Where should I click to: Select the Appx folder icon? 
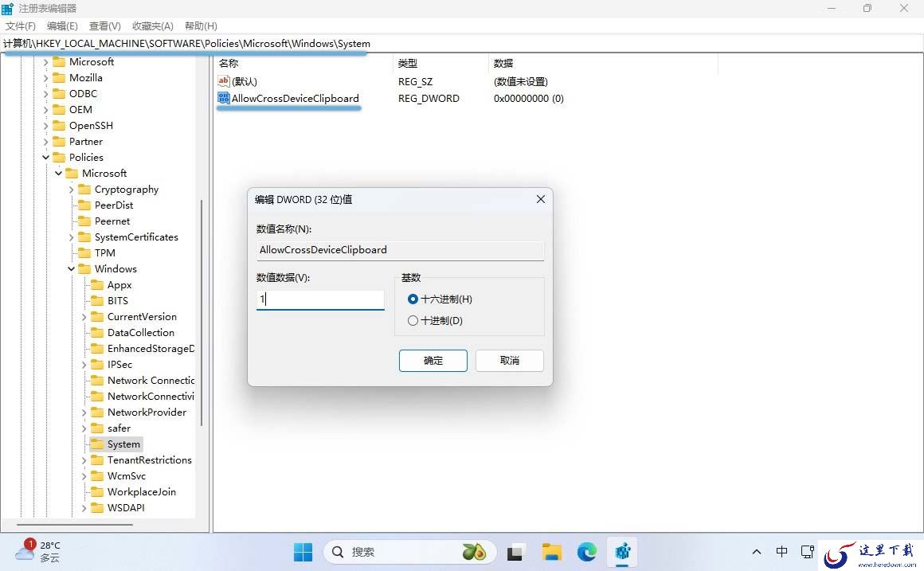pyautogui.click(x=97, y=284)
